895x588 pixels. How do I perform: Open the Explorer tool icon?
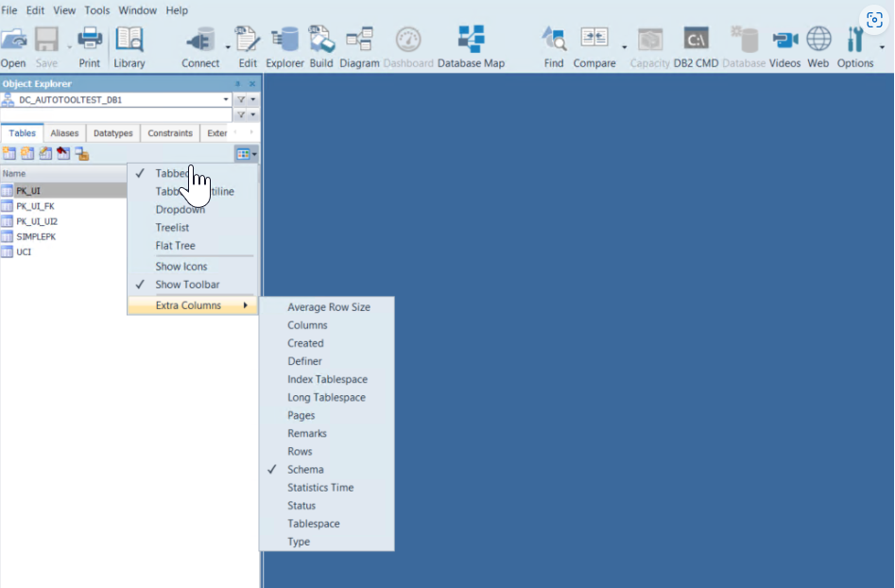click(284, 40)
